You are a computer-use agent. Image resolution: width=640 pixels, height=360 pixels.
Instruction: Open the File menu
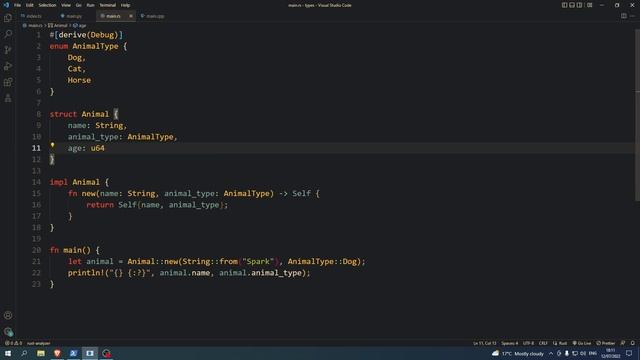pyautogui.click(x=17, y=5)
